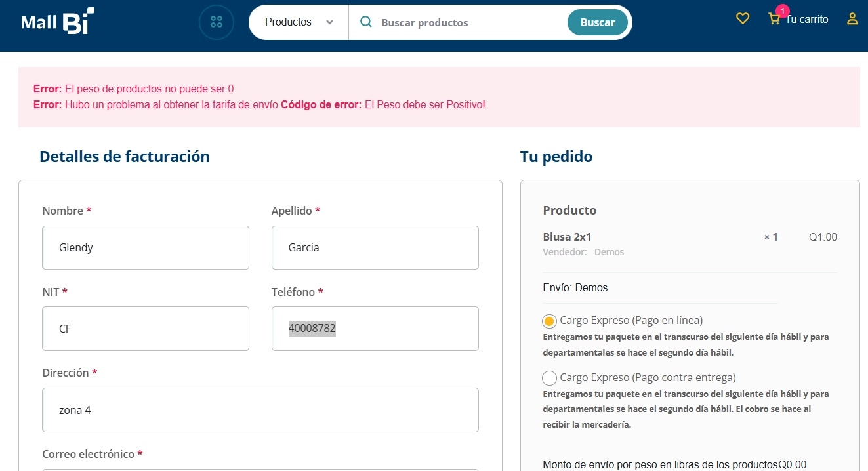Click the Q0.00 shipping amount

tap(793, 465)
